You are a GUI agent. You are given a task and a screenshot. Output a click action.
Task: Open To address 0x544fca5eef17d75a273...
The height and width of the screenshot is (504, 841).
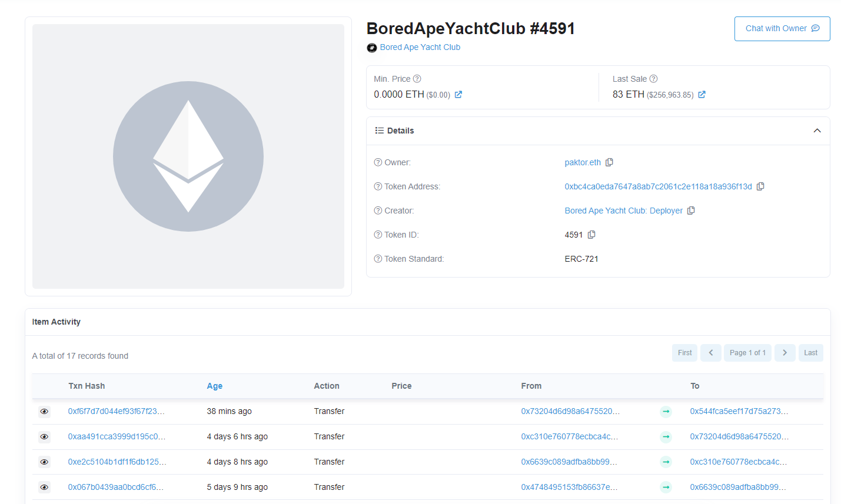pyautogui.click(x=739, y=411)
